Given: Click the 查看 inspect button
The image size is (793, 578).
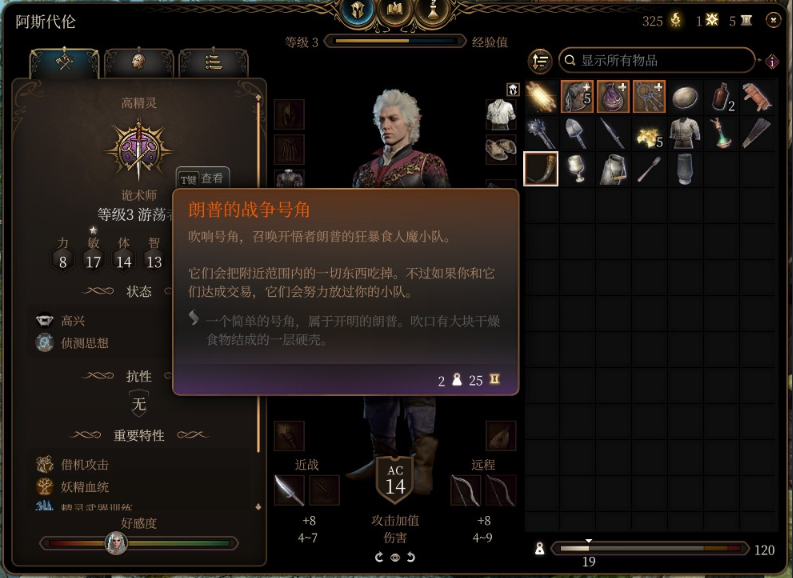Looking at the screenshot, I should coord(202,178).
